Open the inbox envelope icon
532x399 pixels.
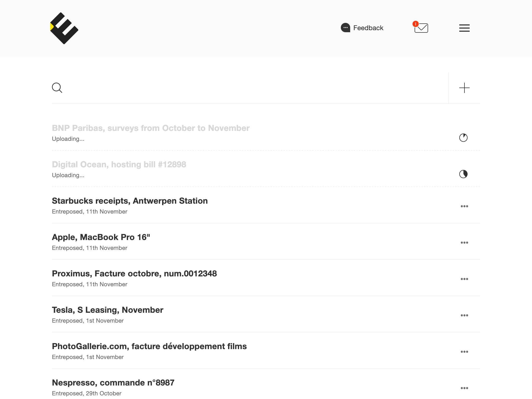click(421, 28)
